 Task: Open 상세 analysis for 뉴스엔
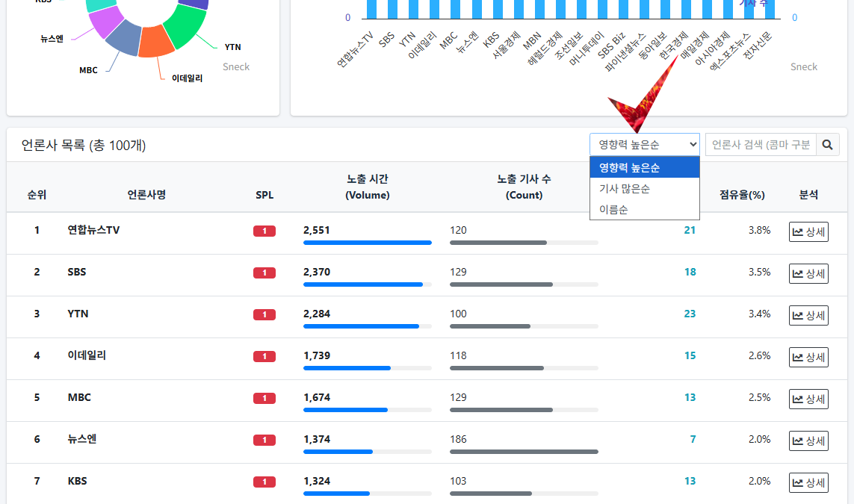pyautogui.click(x=808, y=441)
